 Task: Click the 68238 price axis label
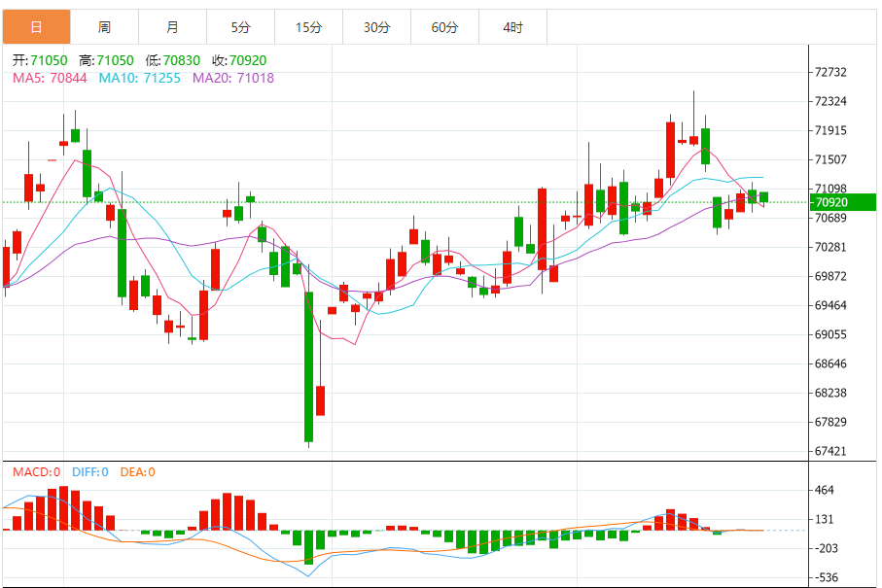pyautogui.click(x=830, y=393)
